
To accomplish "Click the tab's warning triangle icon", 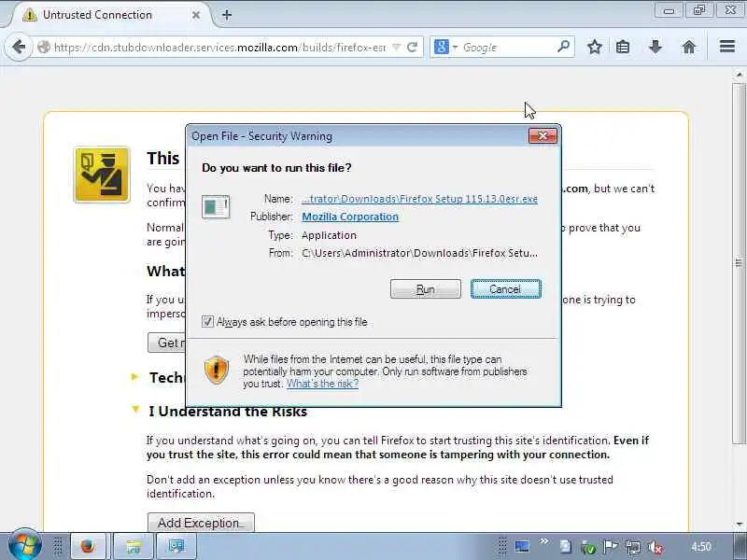I will coord(30,15).
